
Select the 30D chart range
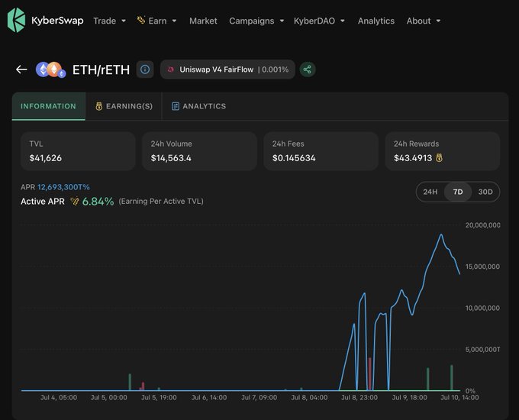tap(485, 192)
